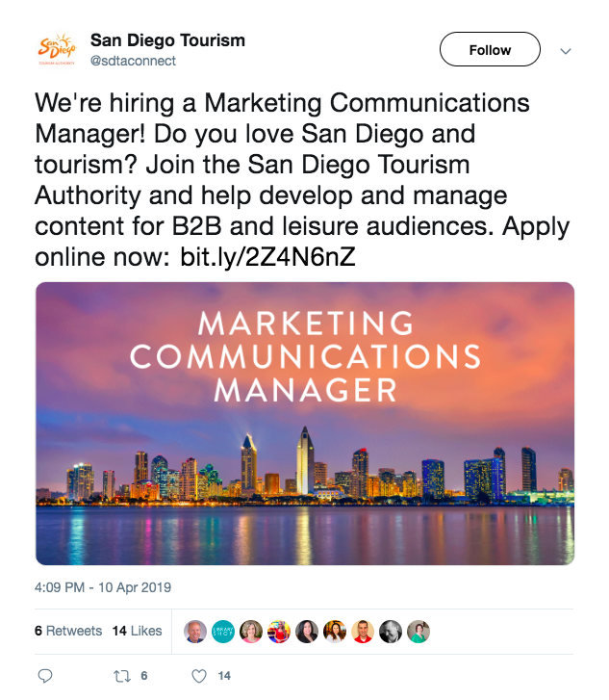Screen dimensions: 609x700
Task: Expand the tweet options chevron menu
Action: [566, 51]
